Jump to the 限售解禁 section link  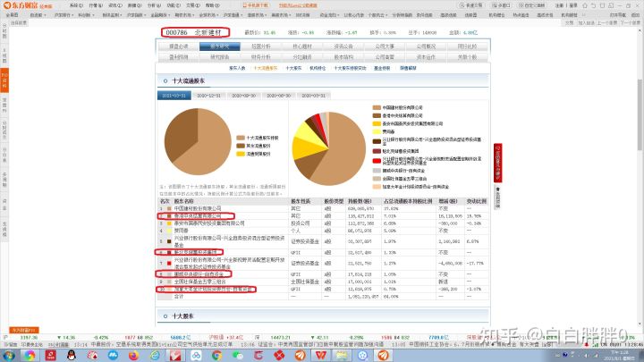tap(408, 68)
